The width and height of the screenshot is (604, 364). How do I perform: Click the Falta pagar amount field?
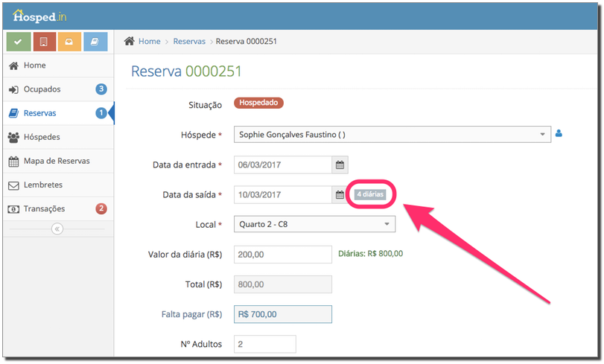click(283, 314)
